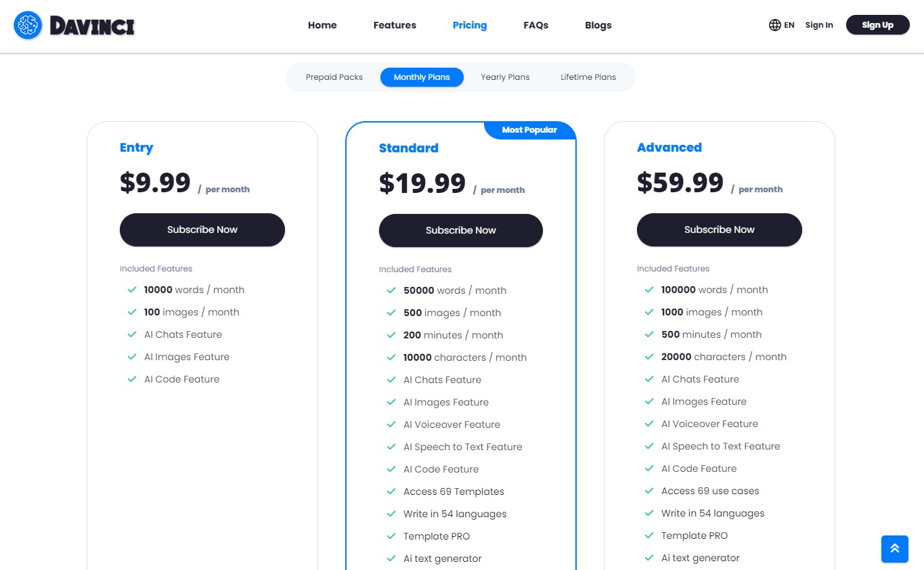Click the checkmark beside AI Voiceover Feature in Advanced
The width and height of the screenshot is (924, 570).
[649, 424]
